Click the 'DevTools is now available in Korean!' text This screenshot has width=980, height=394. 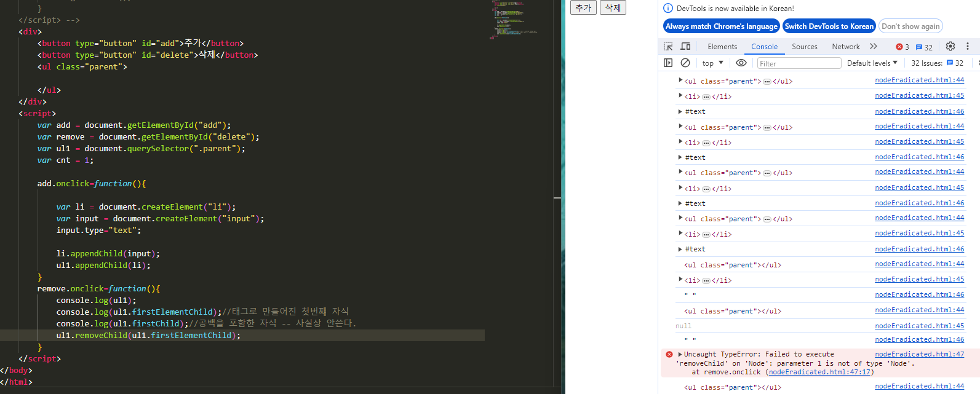click(x=735, y=9)
